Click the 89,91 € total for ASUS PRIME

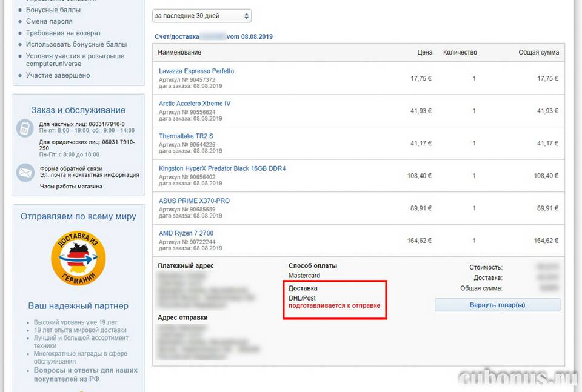[547, 208]
